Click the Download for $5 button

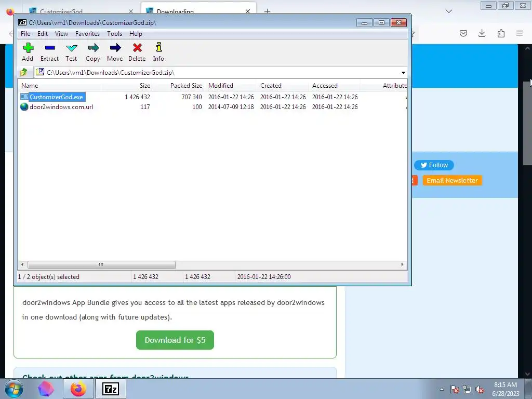(175, 340)
